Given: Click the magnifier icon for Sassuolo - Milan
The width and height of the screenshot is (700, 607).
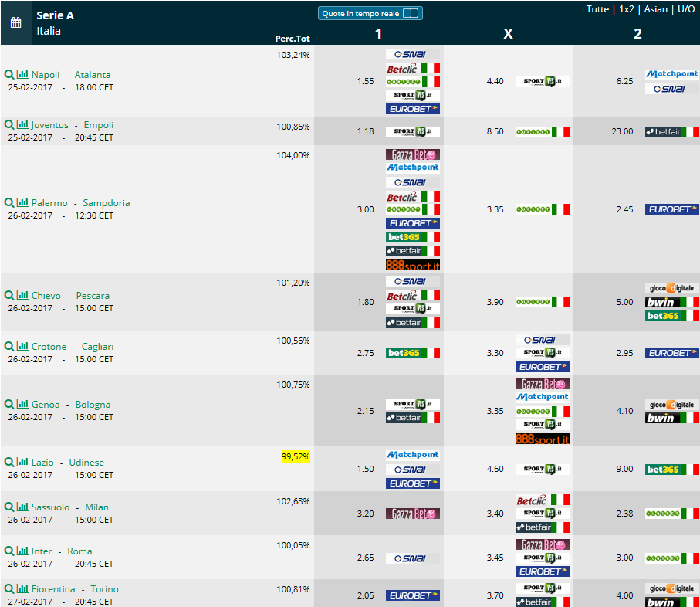Looking at the screenshot, I should pos(9,507).
